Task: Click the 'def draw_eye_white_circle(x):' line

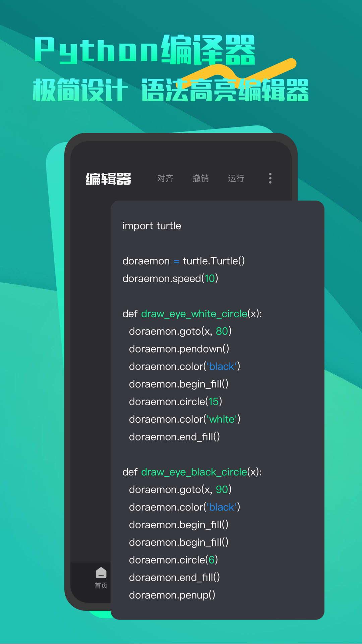Action: (192, 314)
